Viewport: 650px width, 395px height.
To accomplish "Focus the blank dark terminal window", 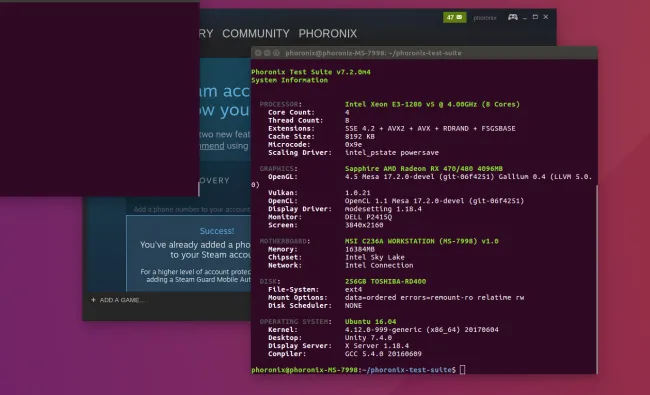I will (99, 99).
